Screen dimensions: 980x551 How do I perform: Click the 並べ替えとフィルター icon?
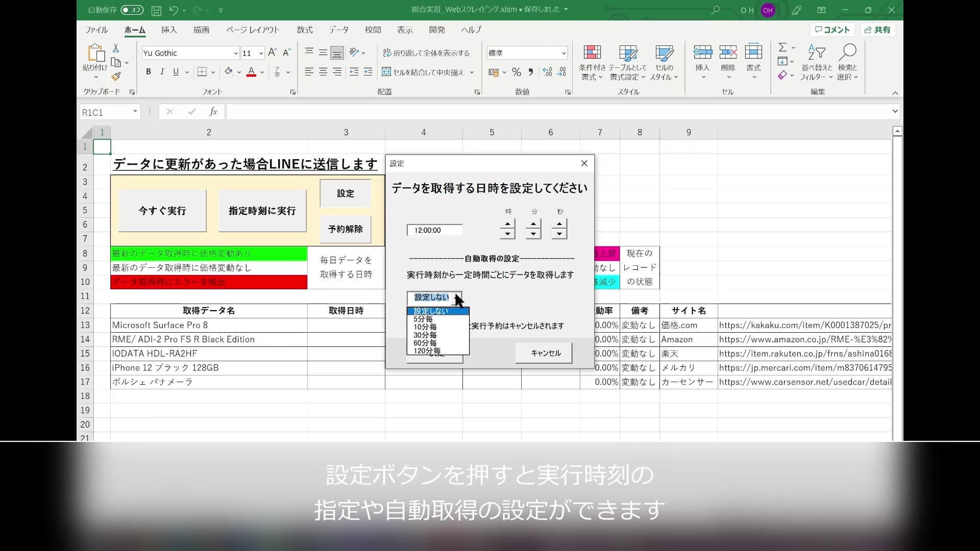point(817,52)
